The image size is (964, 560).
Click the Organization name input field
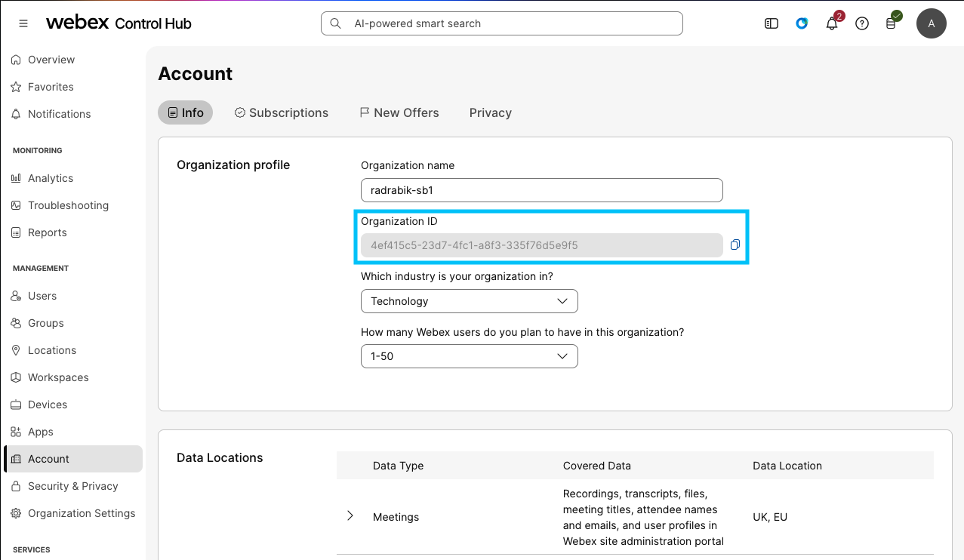pyautogui.click(x=542, y=190)
